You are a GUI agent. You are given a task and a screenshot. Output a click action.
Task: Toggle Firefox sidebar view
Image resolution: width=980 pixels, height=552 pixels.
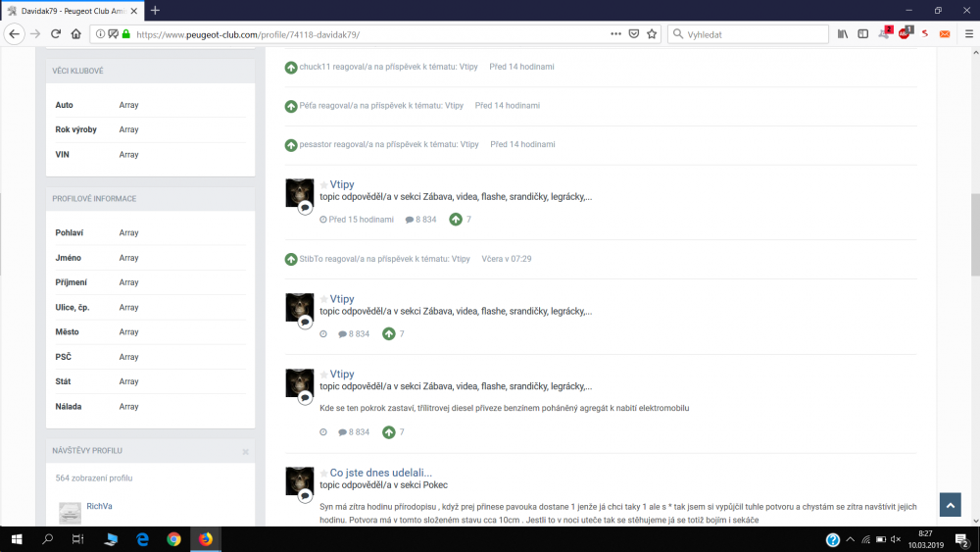click(x=863, y=34)
